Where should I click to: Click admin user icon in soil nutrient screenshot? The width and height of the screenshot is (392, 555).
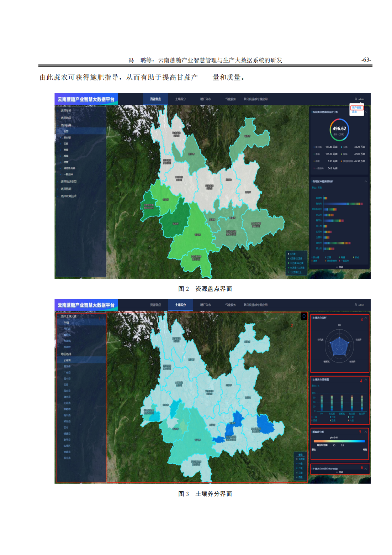click(356, 305)
